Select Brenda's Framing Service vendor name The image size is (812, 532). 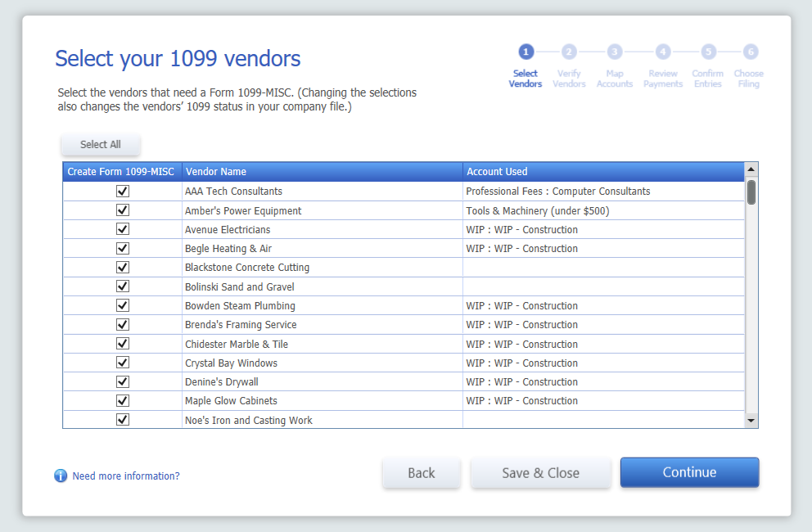coord(241,325)
